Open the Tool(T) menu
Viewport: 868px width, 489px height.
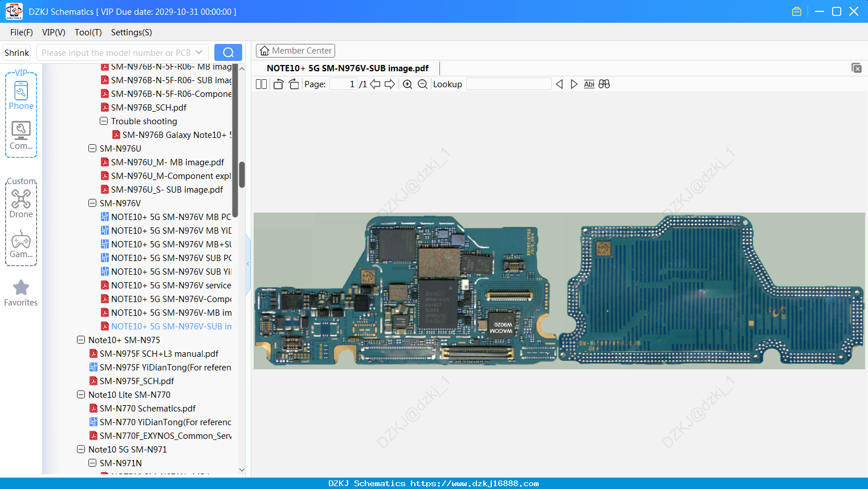(x=88, y=32)
